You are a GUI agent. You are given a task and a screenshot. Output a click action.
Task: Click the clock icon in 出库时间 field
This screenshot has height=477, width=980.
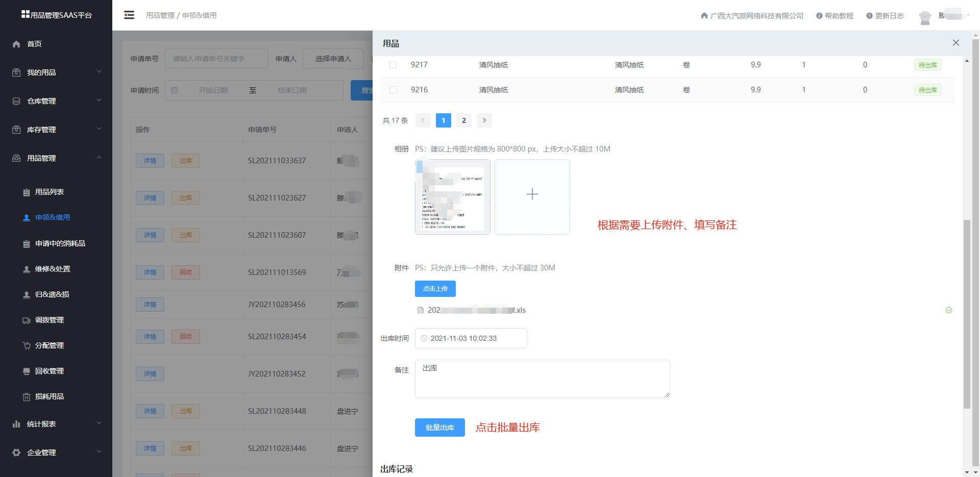(x=424, y=338)
